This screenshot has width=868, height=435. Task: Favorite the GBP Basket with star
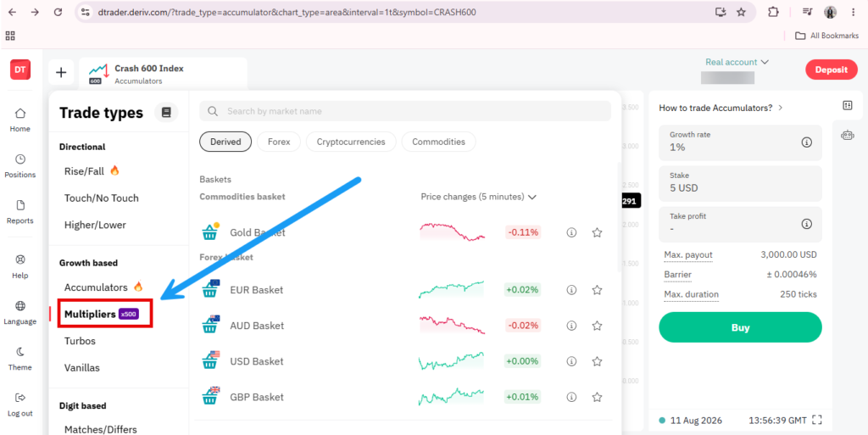[x=597, y=397]
